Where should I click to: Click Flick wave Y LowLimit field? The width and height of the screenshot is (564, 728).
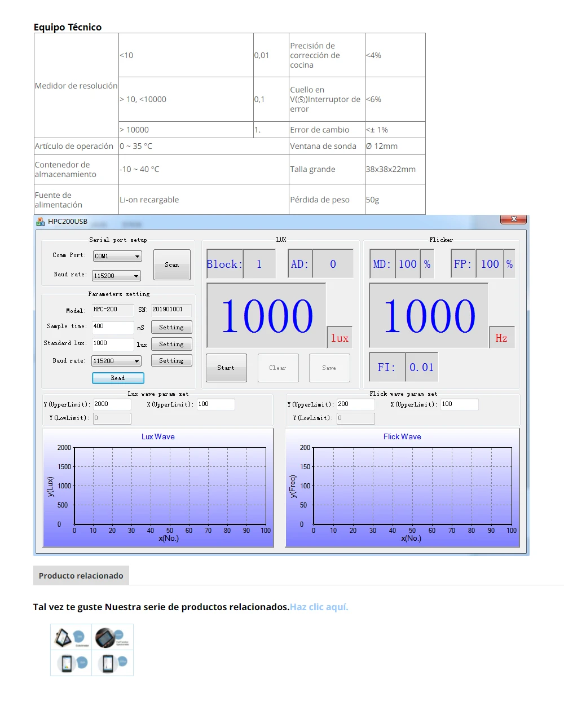click(356, 418)
